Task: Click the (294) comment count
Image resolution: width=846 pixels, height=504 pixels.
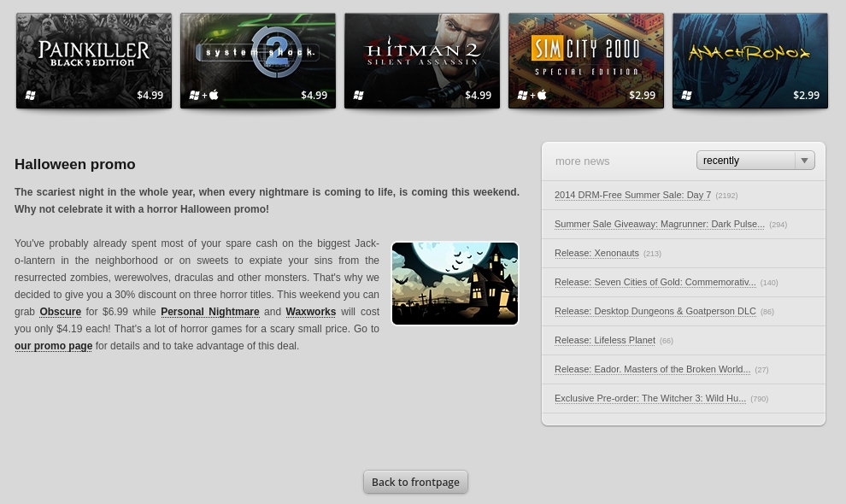Action: point(778,225)
